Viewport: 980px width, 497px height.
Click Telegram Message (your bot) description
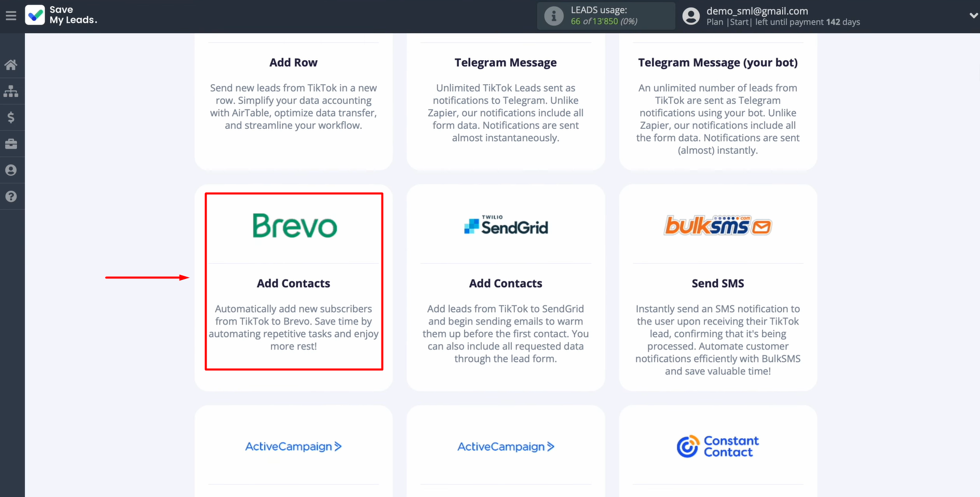click(x=718, y=119)
